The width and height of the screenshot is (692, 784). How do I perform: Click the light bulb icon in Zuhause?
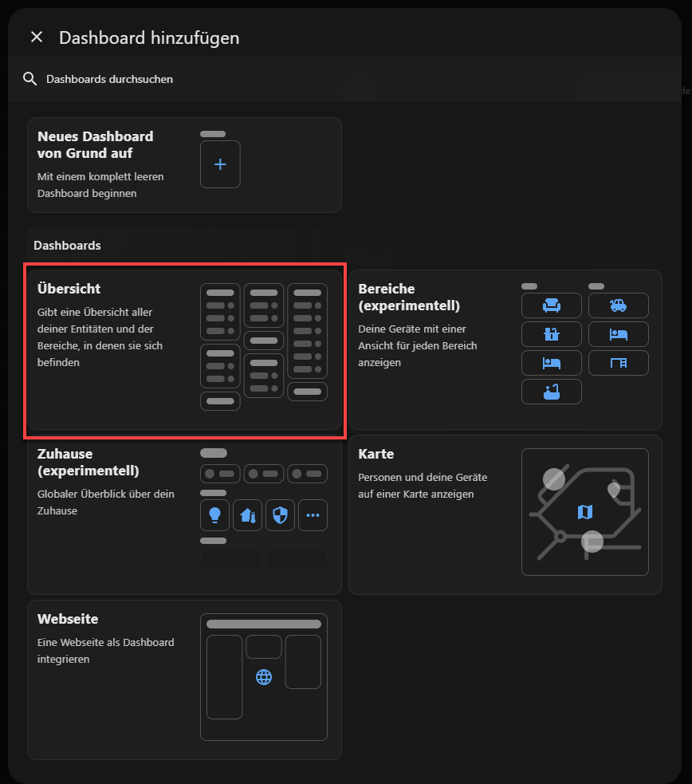pyautogui.click(x=214, y=516)
